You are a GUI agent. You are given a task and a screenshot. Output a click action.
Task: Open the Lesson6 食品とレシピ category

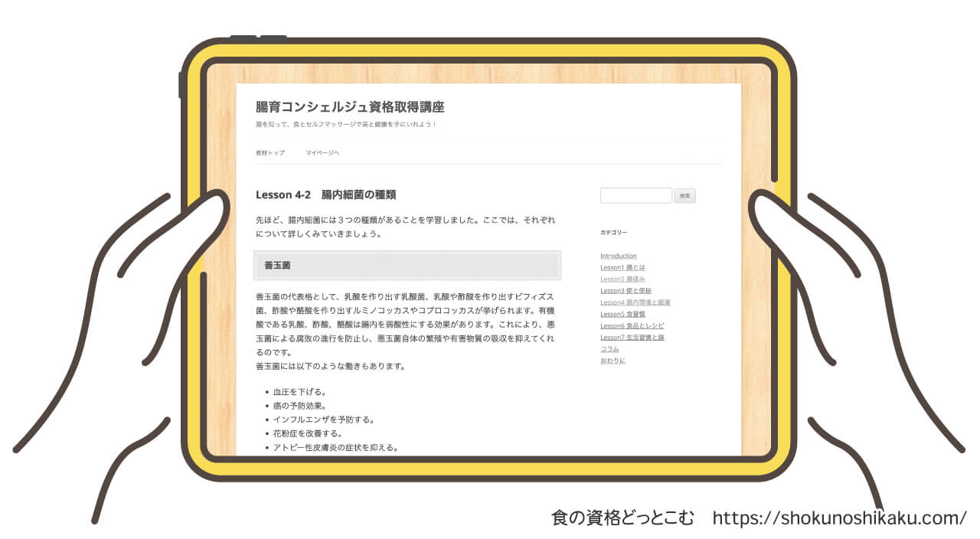(632, 325)
